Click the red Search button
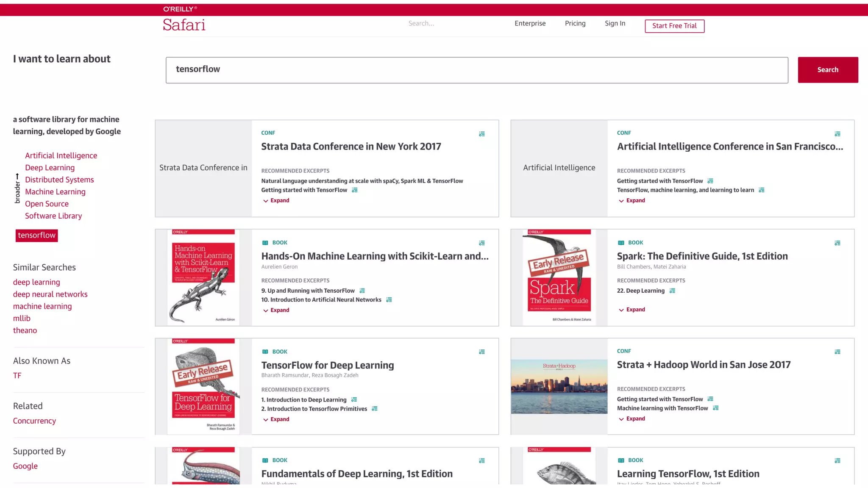Viewport: 868px width, 488px height. point(827,70)
